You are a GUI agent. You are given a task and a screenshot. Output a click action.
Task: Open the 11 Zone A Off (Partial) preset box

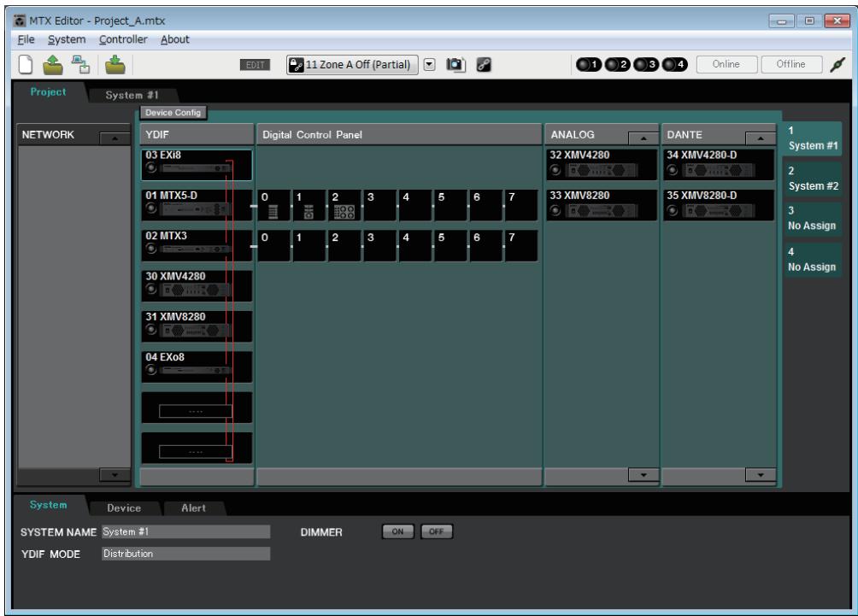(352, 65)
